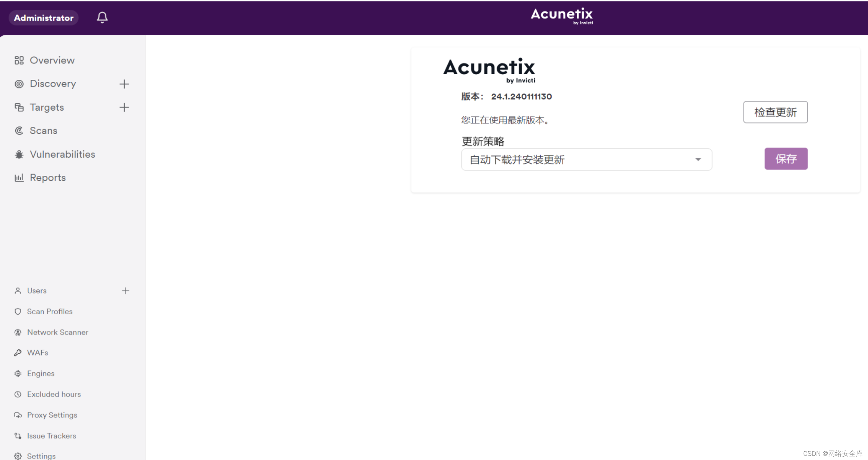
Task: Click the Administrator profile button
Action: coord(44,18)
